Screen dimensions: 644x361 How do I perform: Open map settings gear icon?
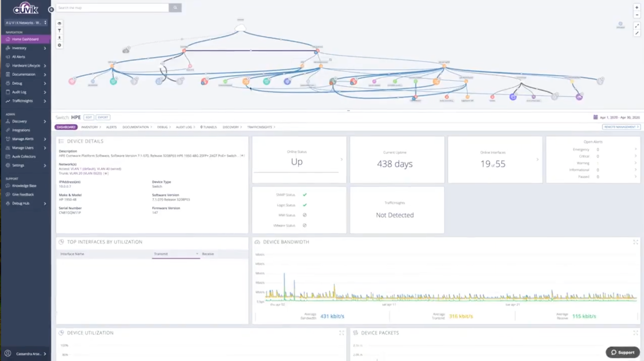tap(60, 45)
